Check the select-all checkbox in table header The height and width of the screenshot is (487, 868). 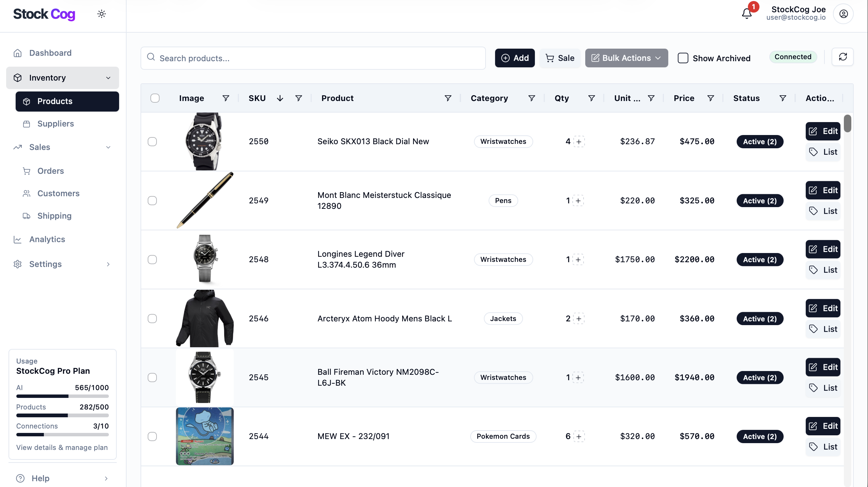(x=155, y=98)
